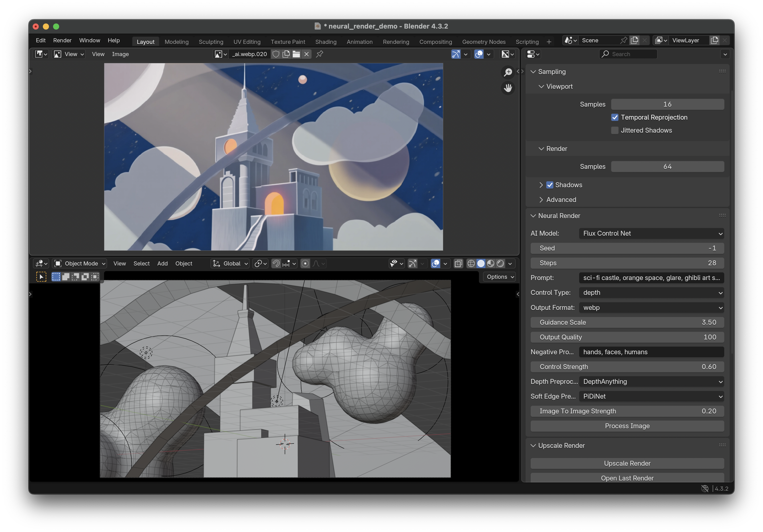The width and height of the screenshot is (763, 532).
Task: Expand the Advanced section
Action: [x=561, y=200]
